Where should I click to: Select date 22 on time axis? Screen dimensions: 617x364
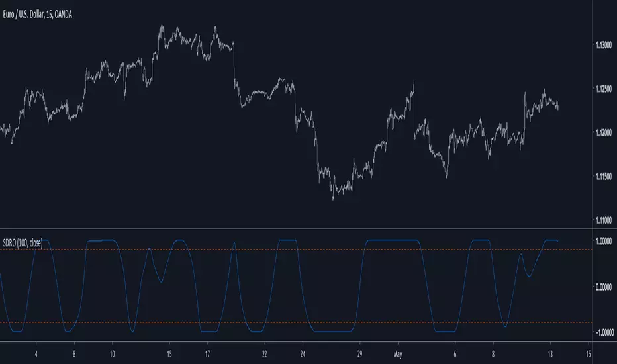[x=264, y=354]
